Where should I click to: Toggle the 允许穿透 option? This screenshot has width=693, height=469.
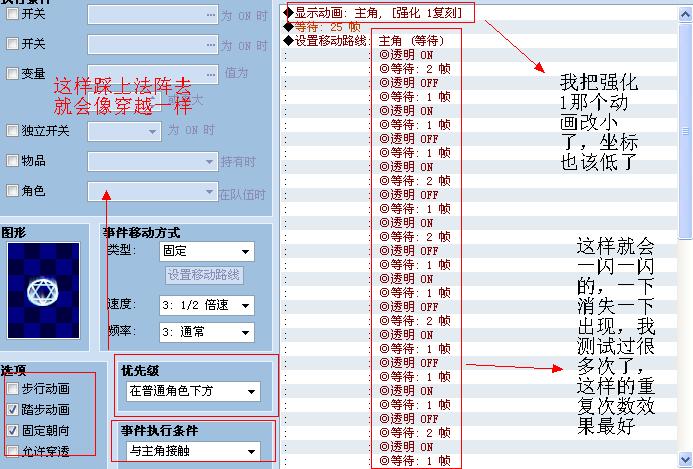(x=12, y=451)
